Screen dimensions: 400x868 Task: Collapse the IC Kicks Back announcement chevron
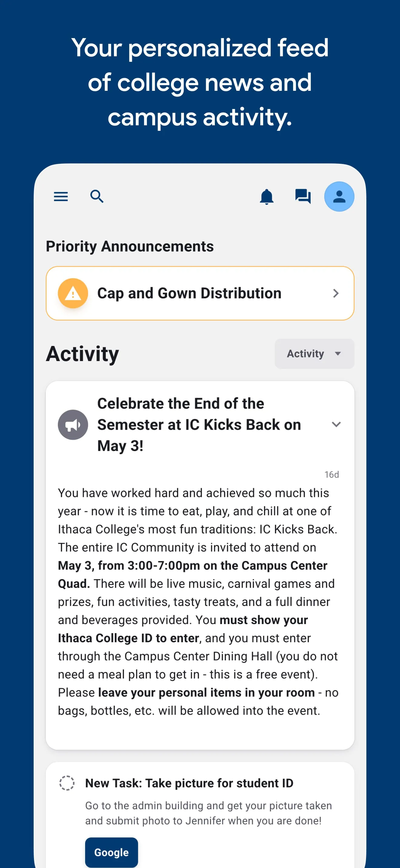tap(336, 424)
